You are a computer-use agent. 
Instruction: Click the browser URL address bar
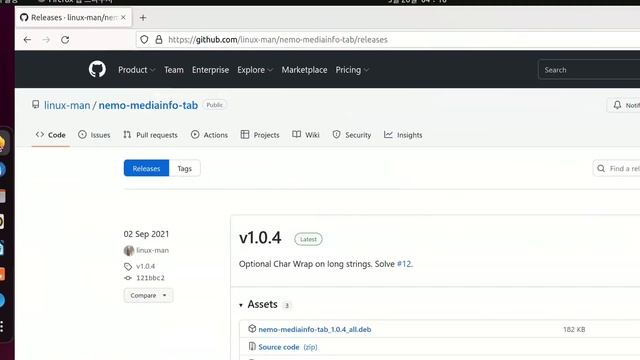[388, 40]
